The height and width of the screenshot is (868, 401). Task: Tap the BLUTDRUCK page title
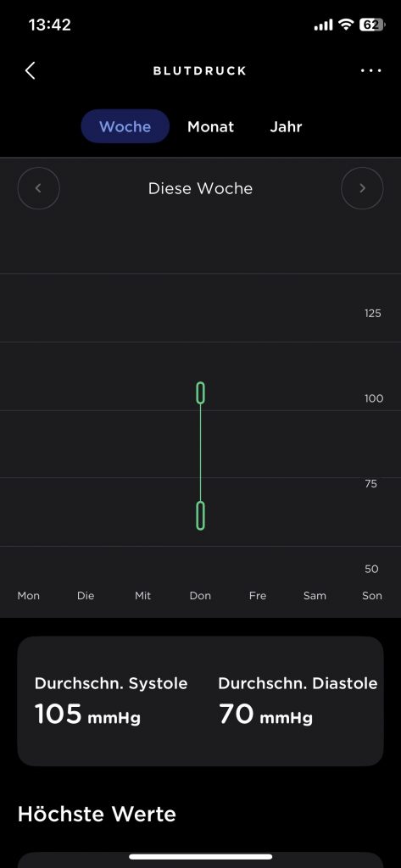[200, 71]
